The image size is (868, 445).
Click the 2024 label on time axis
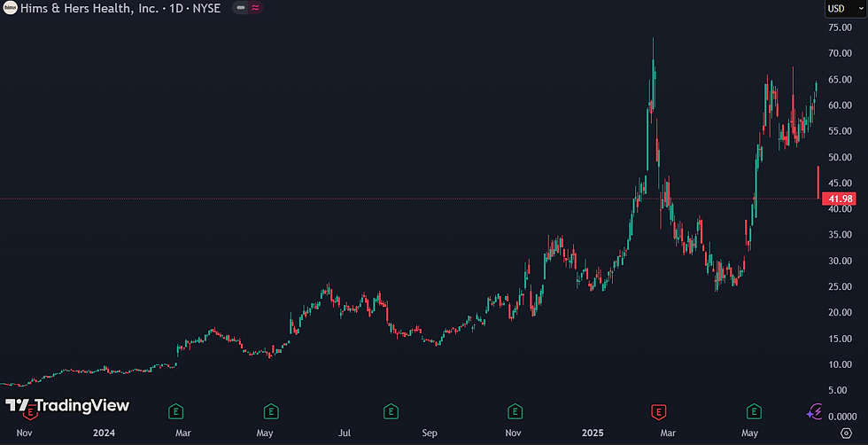coord(105,433)
